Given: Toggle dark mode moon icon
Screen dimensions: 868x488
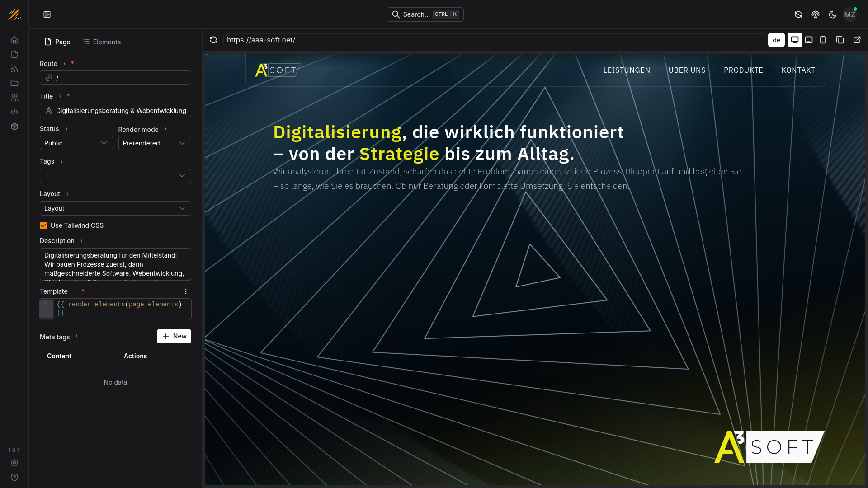Looking at the screenshot, I should [x=832, y=14].
